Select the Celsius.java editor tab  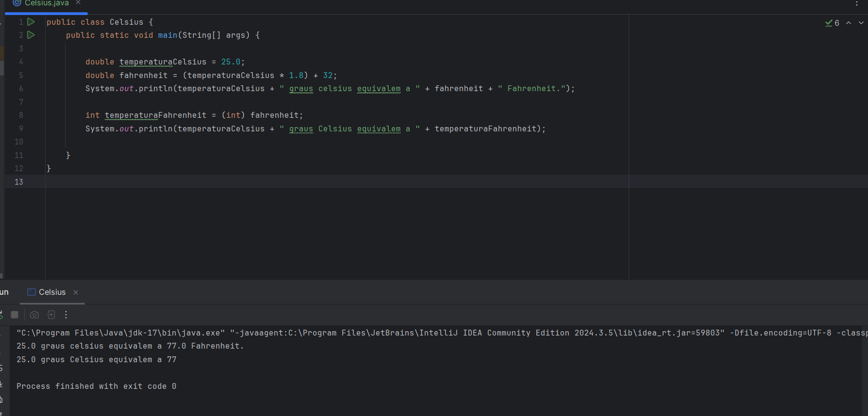[x=47, y=3]
